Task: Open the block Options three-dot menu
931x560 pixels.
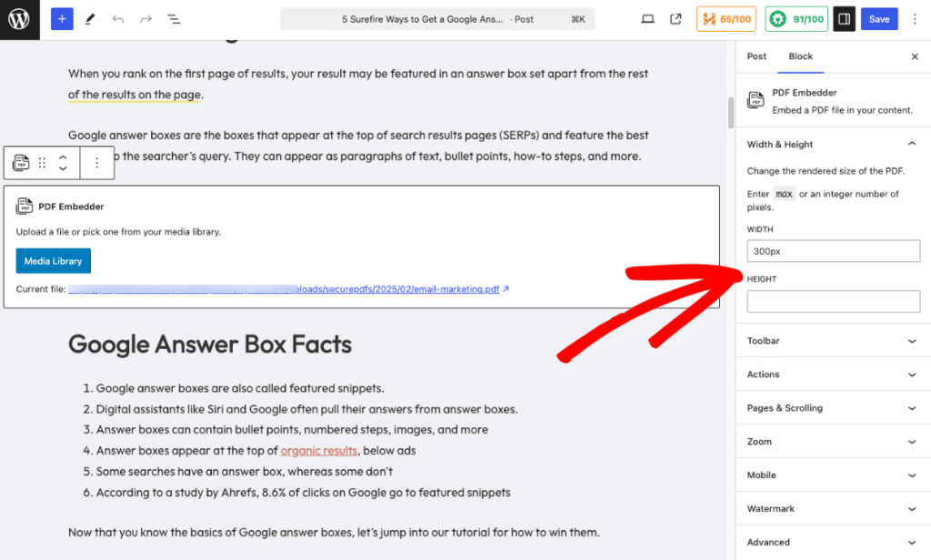Action: click(x=97, y=164)
